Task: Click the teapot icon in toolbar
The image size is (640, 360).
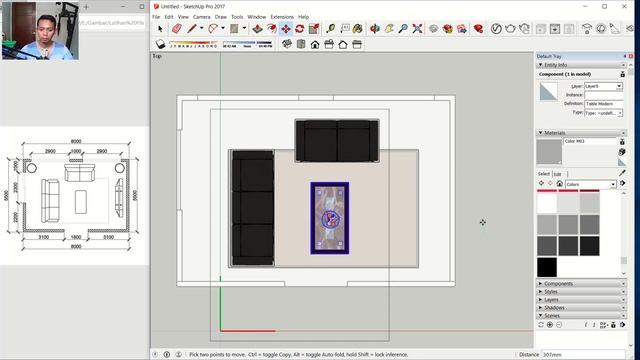Action: 510,29
